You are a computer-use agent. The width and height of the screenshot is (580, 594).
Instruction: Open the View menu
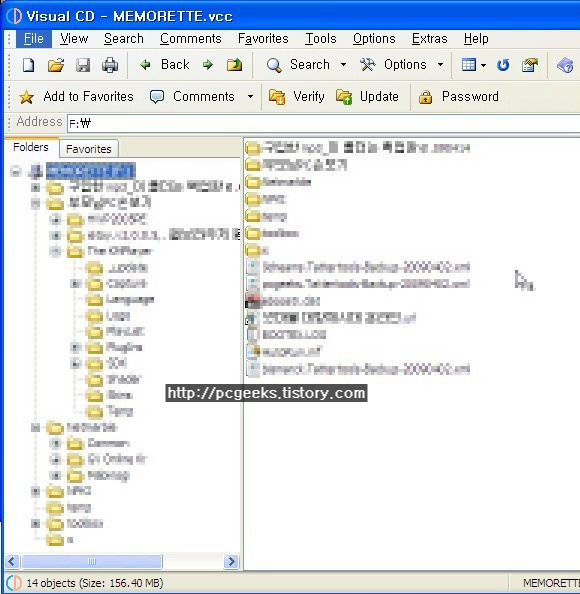click(74, 39)
